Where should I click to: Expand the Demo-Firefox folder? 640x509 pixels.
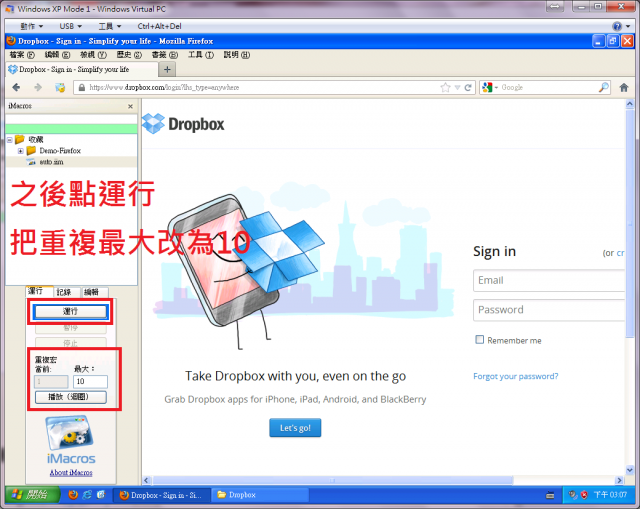point(20,151)
